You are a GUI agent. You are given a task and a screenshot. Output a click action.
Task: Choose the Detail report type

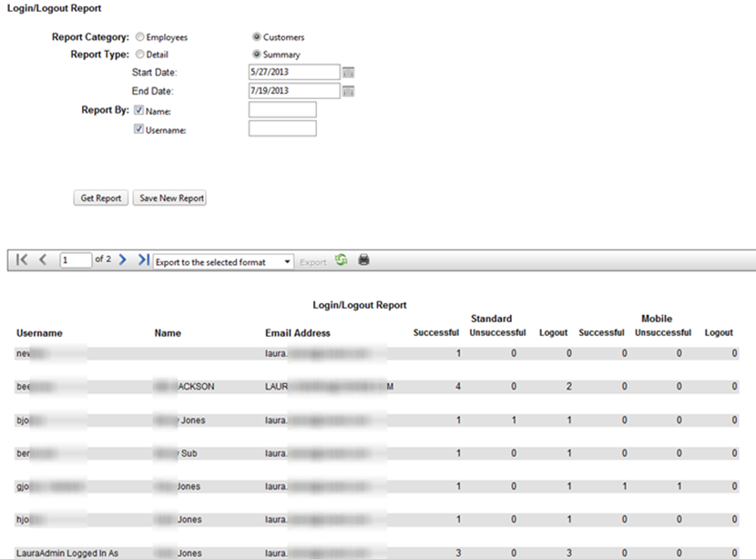(139, 55)
